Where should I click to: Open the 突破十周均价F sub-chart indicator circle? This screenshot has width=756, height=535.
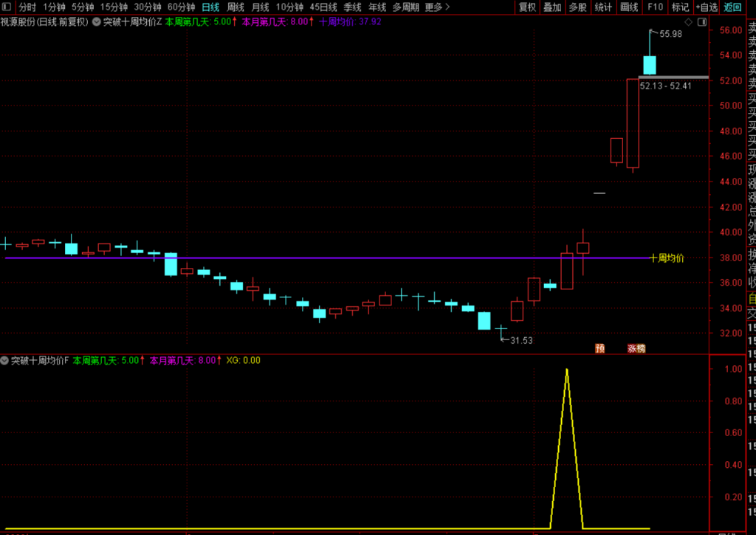pos(4,360)
